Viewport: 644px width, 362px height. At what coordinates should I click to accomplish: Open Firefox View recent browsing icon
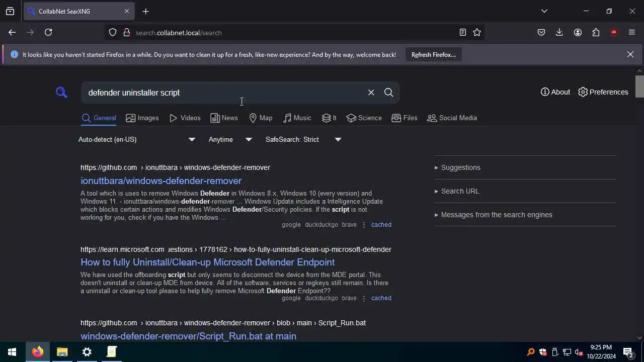point(10,11)
